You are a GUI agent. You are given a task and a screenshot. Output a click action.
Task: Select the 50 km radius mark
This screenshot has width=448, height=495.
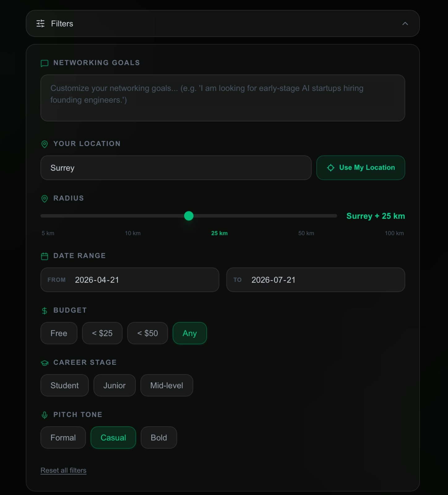[306, 233]
